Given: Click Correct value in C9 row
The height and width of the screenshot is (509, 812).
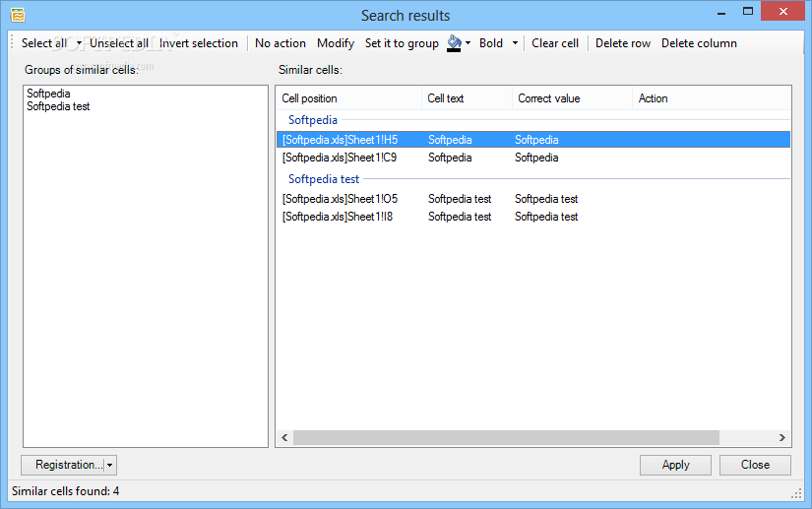Looking at the screenshot, I should [536, 158].
